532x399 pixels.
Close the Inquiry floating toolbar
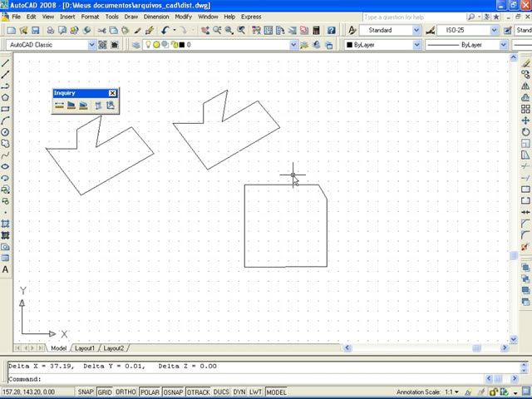coord(113,93)
